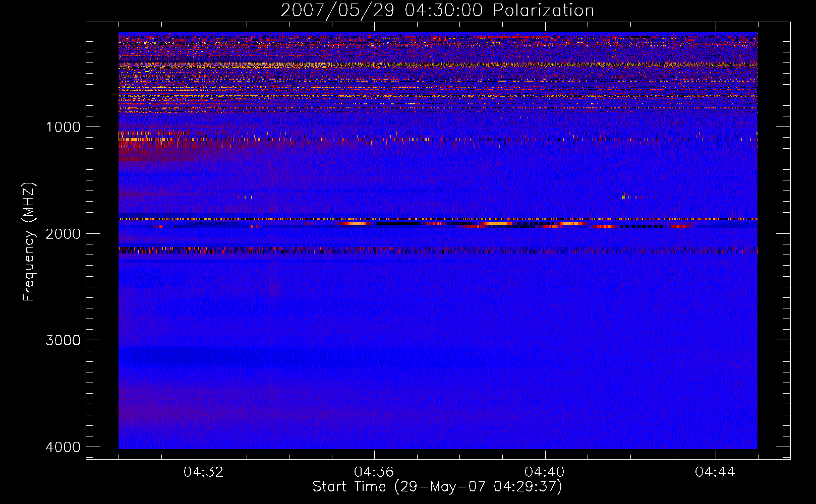
Task: Click the 04:44 time tick label
Action: tap(715, 472)
